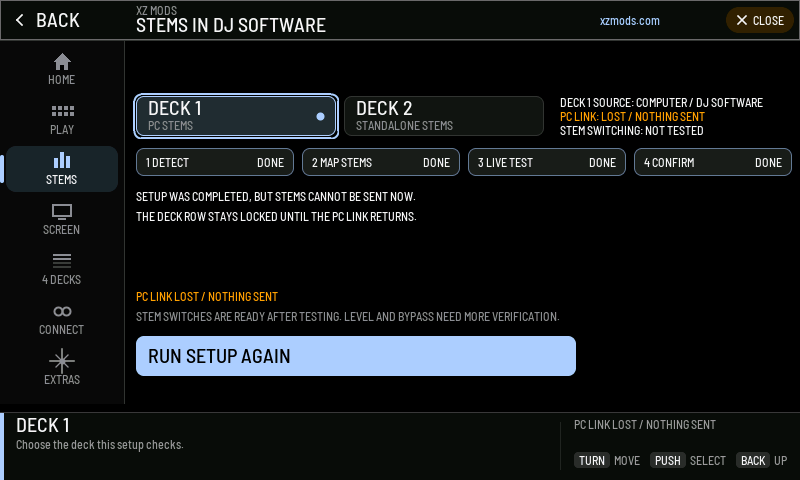Open step 1 Detect
800x480 pixels.
pos(215,162)
